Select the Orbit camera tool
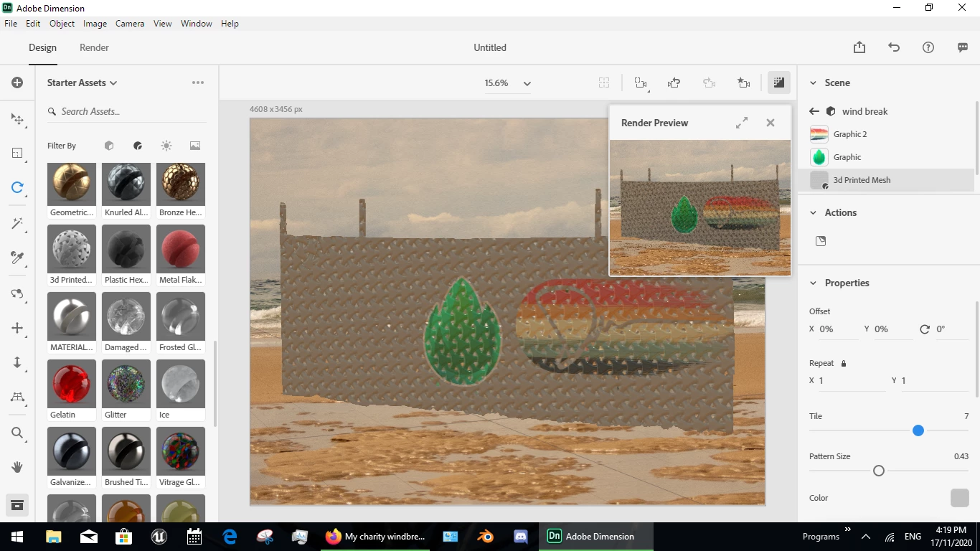The width and height of the screenshot is (980, 551). click(x=17, y=293)
